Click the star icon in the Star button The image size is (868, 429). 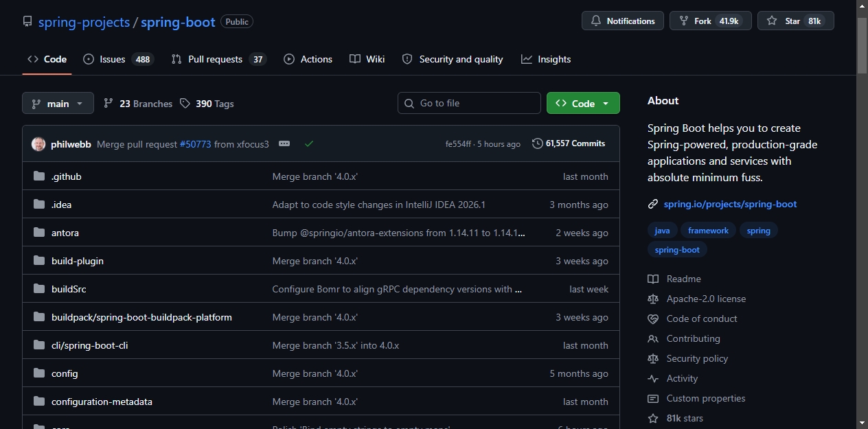click(772, 21)
